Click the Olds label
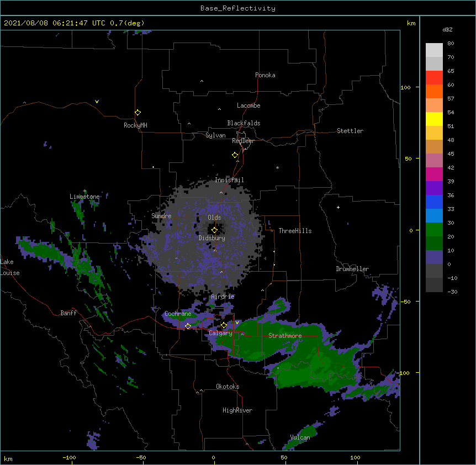The width and height of the screenshot is (476, 465). pos(214,218)
